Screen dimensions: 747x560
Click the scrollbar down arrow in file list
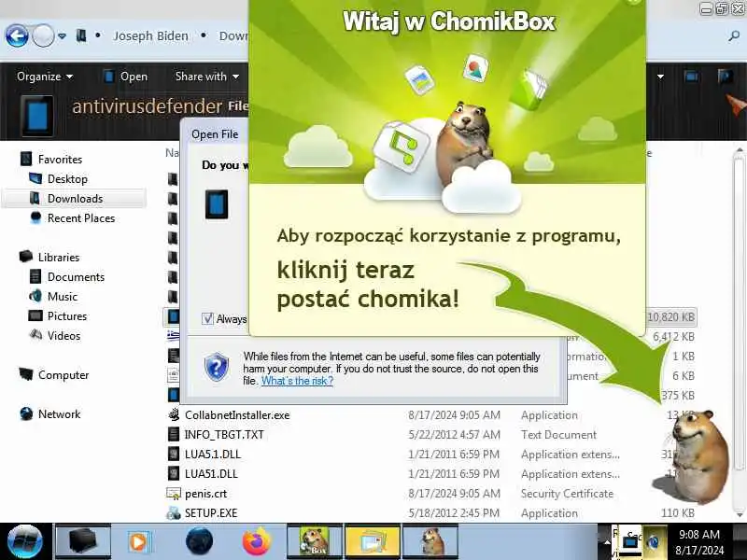click(x=739, y=515)
